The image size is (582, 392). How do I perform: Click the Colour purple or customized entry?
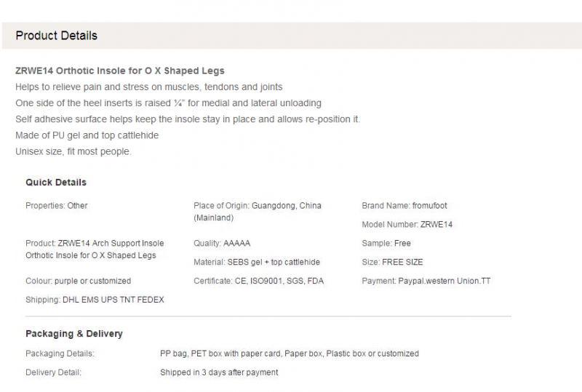coord(79,281)
